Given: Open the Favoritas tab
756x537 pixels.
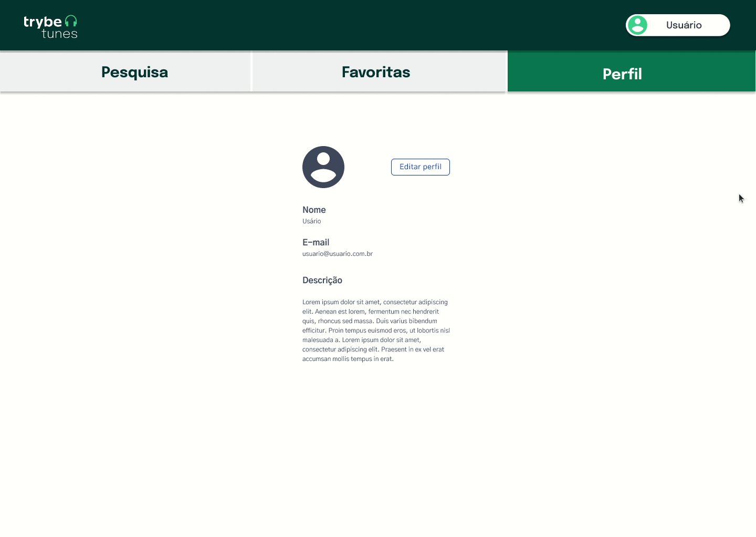Looking at the screenshot, I should coord(375,71).
